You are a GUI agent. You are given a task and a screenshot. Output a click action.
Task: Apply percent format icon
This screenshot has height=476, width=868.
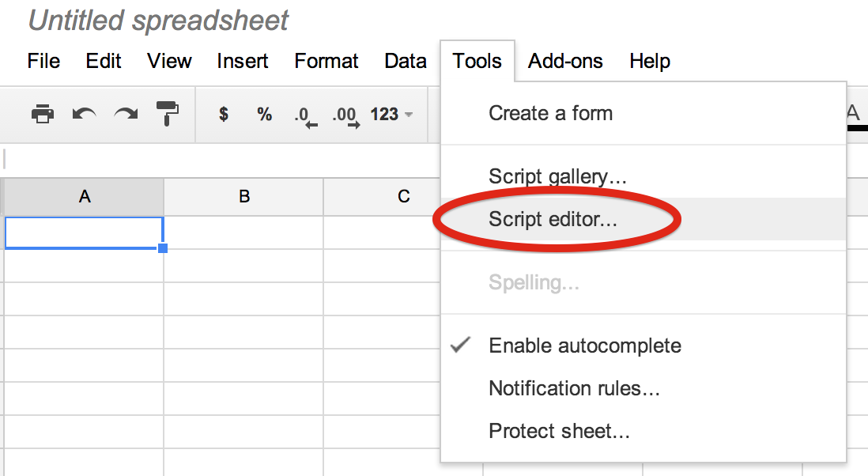pos(264,115)
